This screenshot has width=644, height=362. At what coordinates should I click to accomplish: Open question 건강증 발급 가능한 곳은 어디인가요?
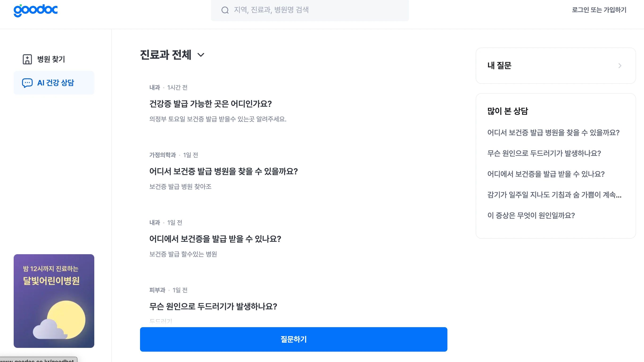click(x=211, y=104)
